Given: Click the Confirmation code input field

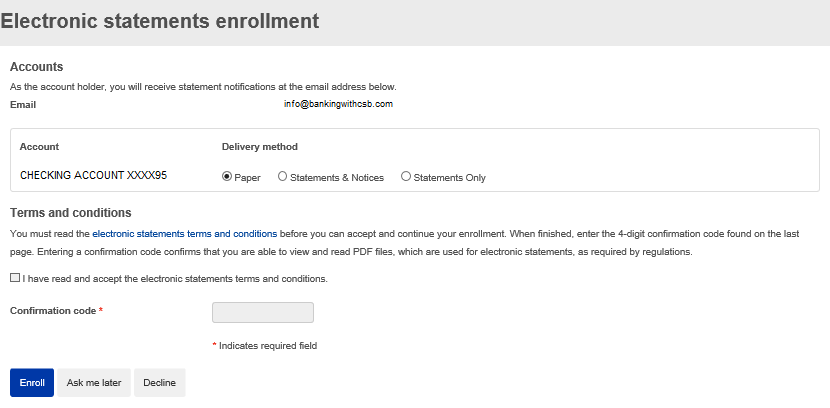Looking at the screenshot, I should point(263,313).
